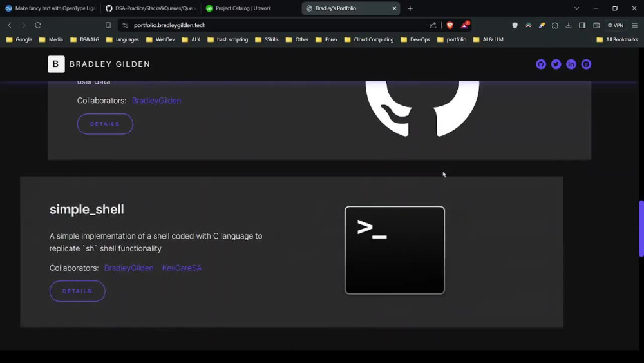Switch to Make fancy text with OpenType tab

[x=50, y=8]
